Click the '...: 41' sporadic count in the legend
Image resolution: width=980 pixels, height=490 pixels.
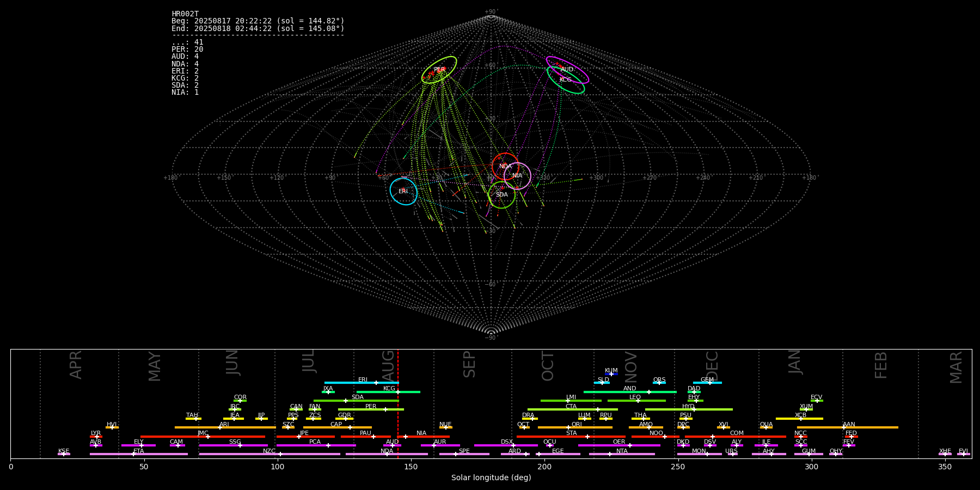pyautogui.click(x=187, y=42)
